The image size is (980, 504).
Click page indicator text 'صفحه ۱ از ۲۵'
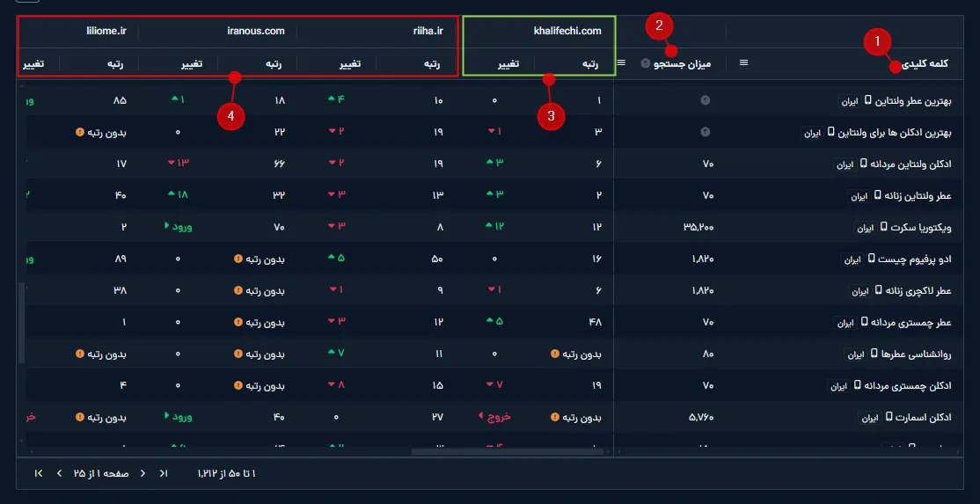(x=101, y=474)
